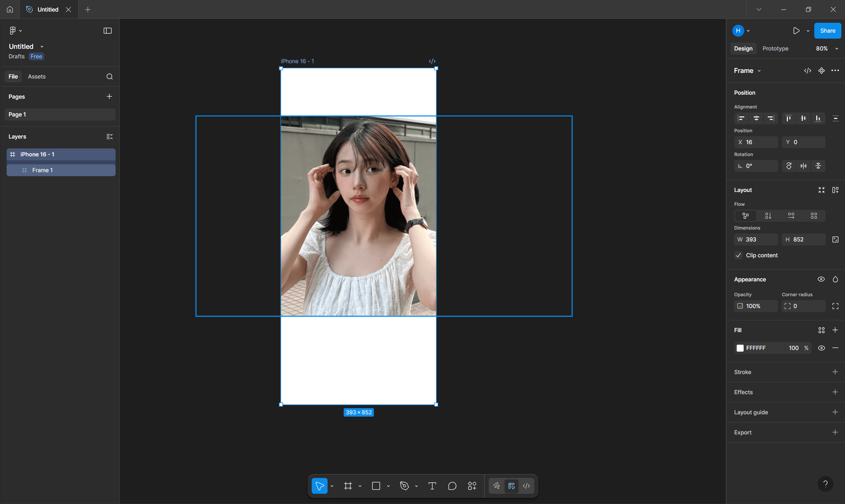Expand the Untitled file name dropdown

(x=42, y=47)
